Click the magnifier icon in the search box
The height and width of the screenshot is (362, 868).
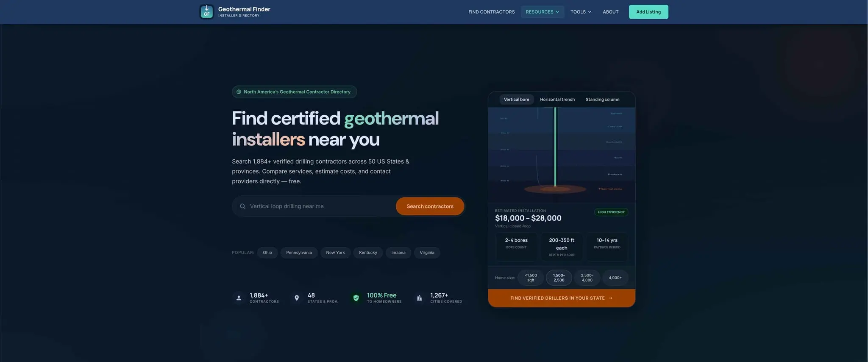tap(242, 206)
